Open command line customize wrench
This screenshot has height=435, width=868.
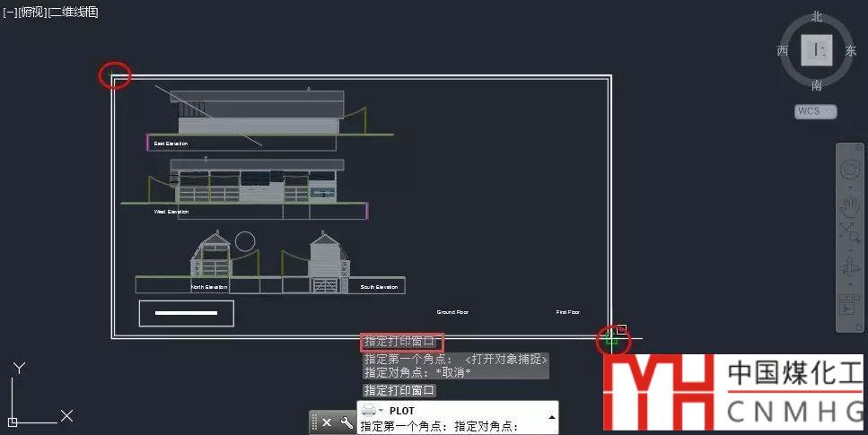pyautogui.click(x=346, y=422)
